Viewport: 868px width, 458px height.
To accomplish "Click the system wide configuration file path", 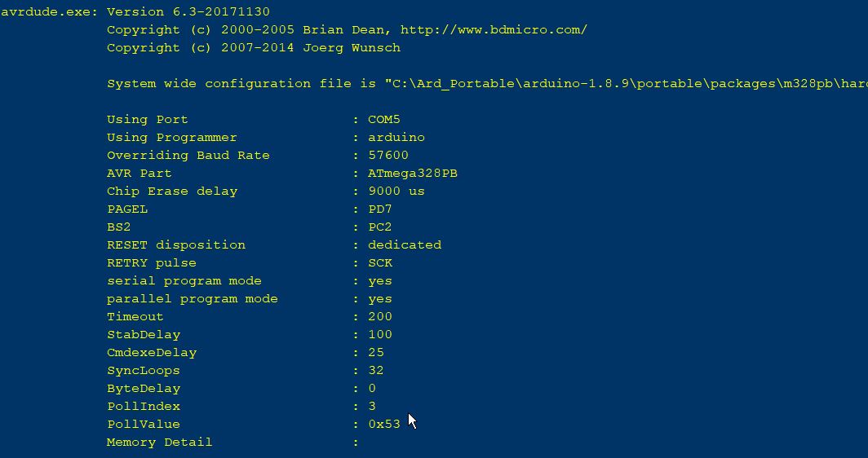I will [x=626, y=83].
